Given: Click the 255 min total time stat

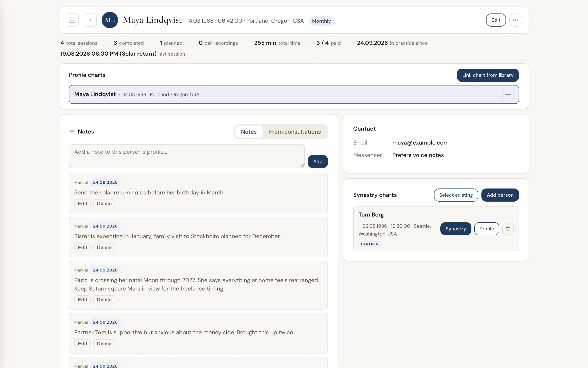Looking at the screenshot, I should [x=277, y=43].
